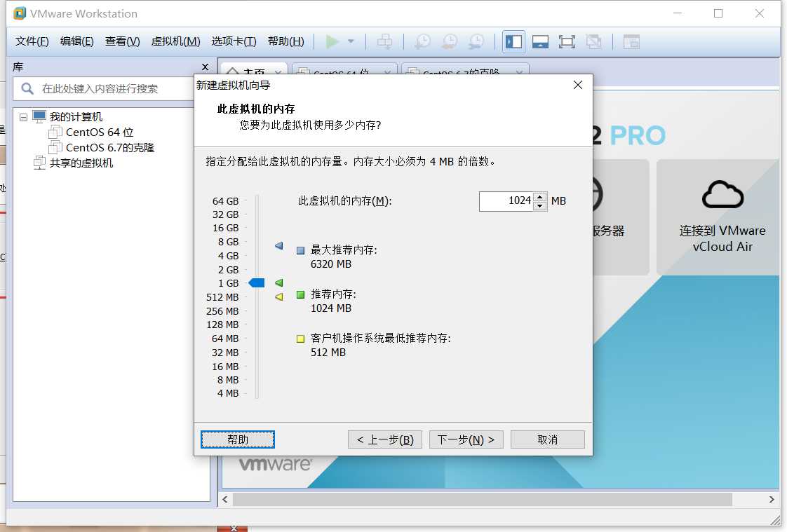Click the blue maximum recommended memory marker arrow

[x=279, y=246]
